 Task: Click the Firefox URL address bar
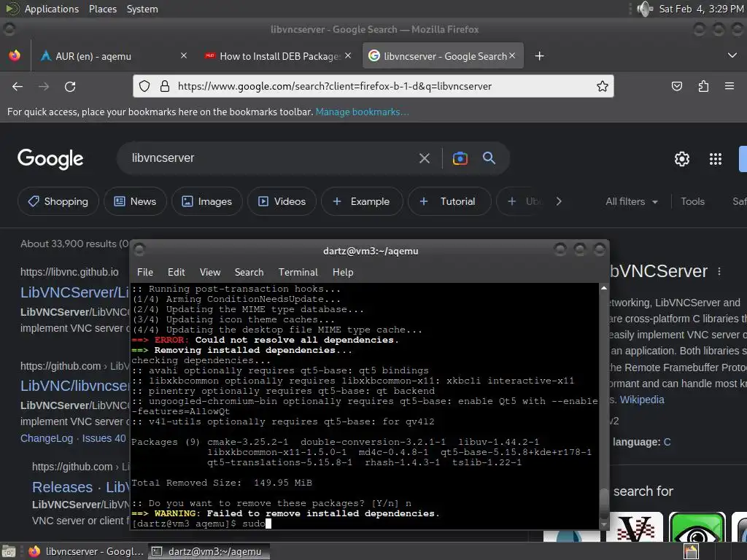(373, 86)
